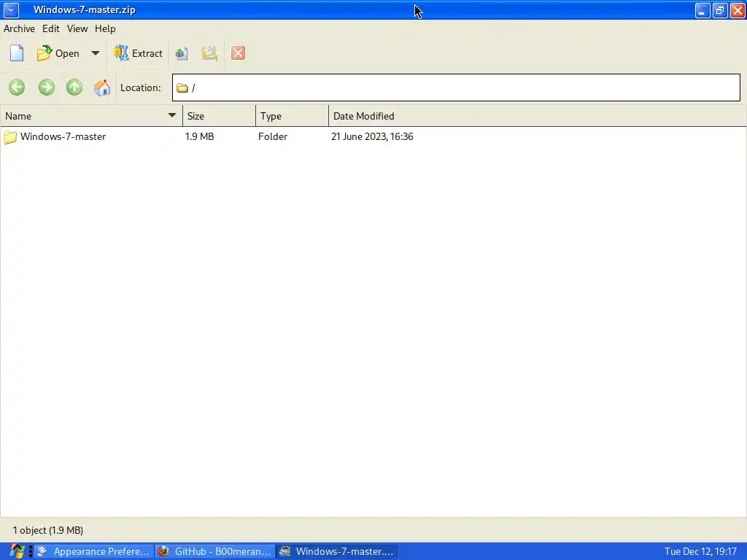Click the 1.9 MB size cell

click(199, 136)
